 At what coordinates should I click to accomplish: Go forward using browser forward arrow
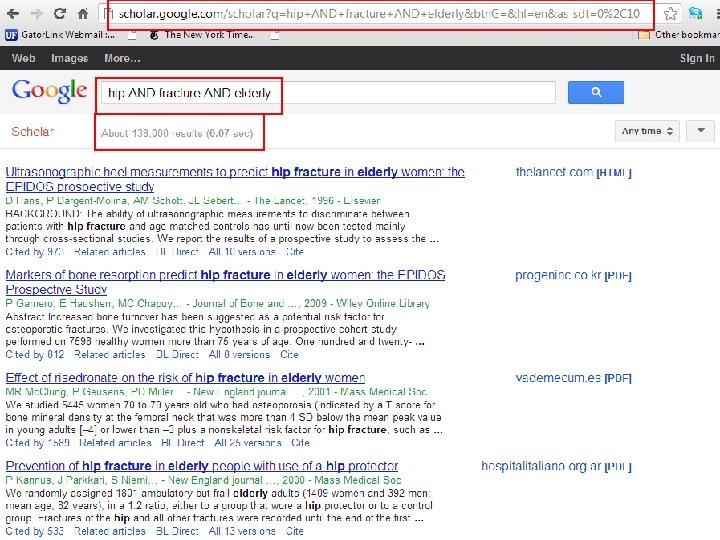36,14
